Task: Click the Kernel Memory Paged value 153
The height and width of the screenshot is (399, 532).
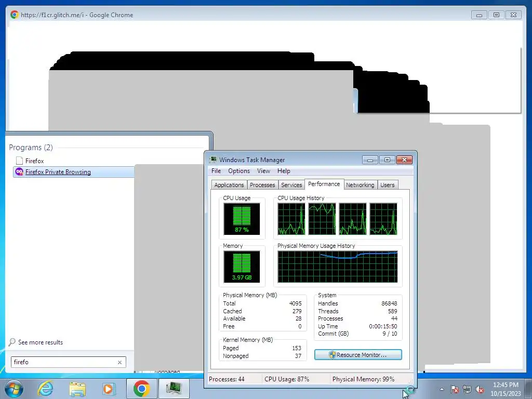Action: (297, 348)
